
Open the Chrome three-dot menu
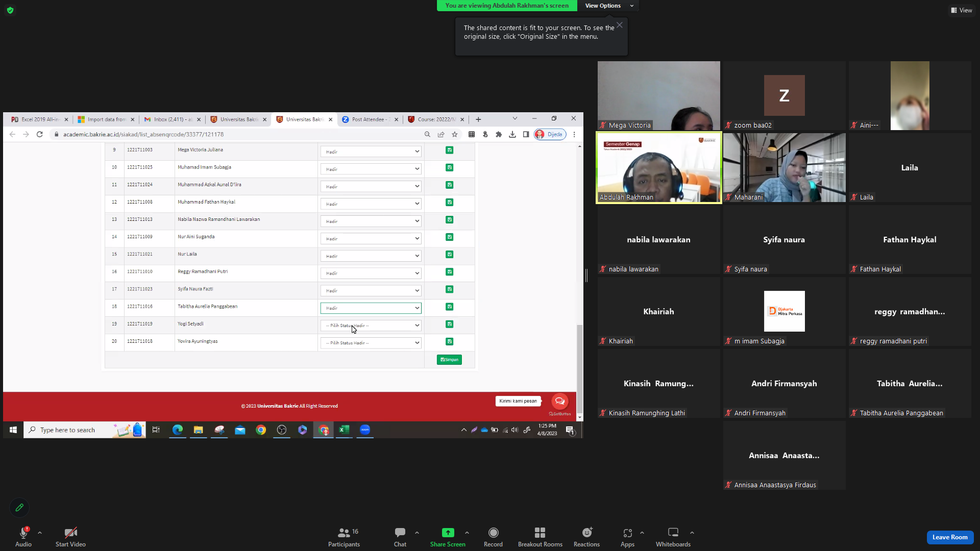pyautogui.click(x=574, y=134)
